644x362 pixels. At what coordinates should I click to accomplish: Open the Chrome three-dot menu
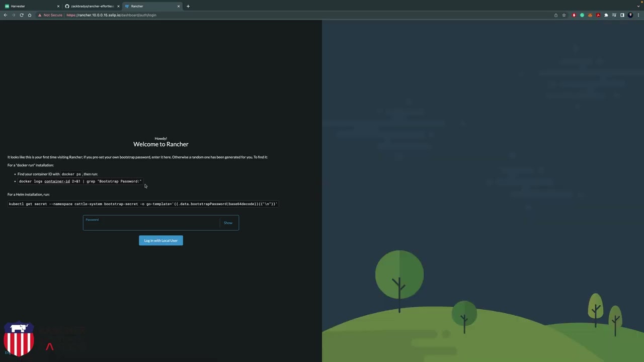638,15
